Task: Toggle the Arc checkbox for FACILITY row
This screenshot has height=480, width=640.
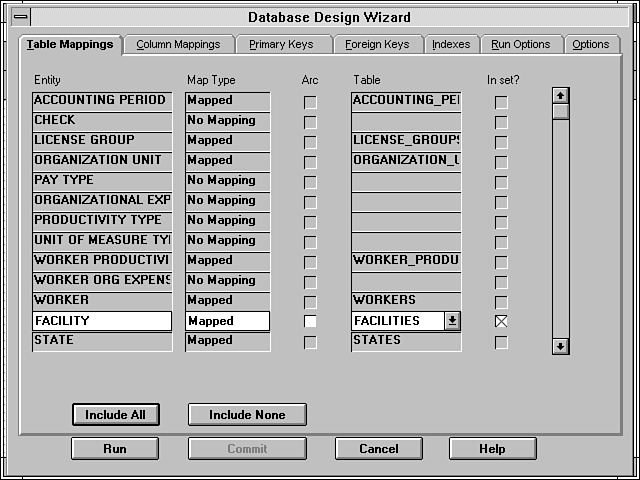Action: [x=310, y=321]
